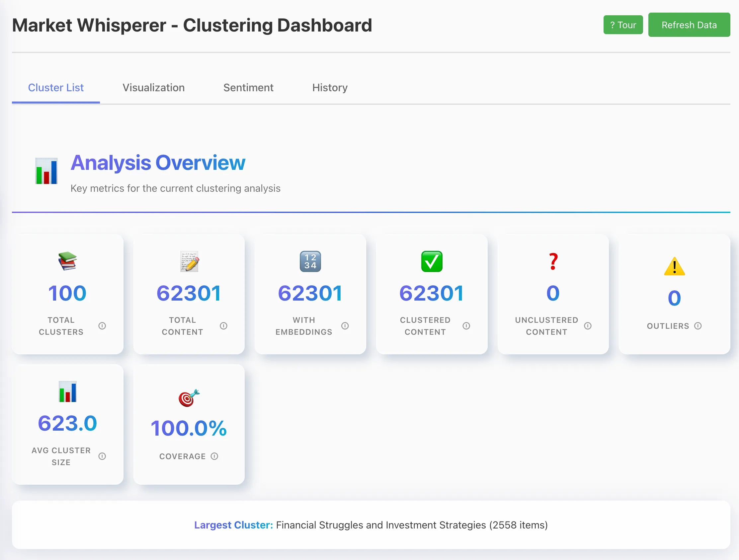Viewport: 739px width, 560px height.
Task: Click the 100.0% coverage value
Action: coord(189,428)
